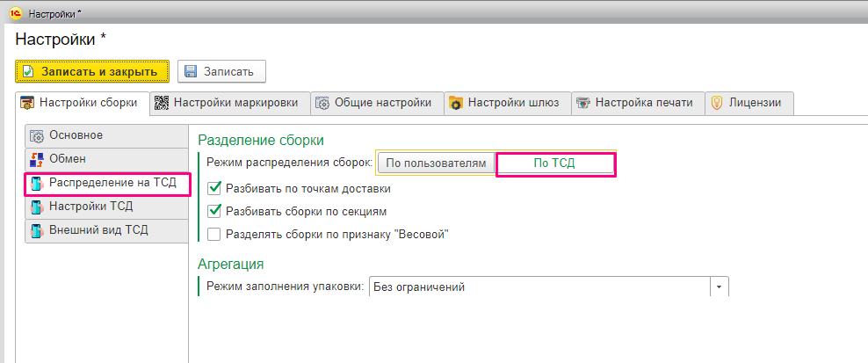Screen dimensions: 868x363
Task: Click the badge icon on Лицензии tab
Action: coord(717,103)
